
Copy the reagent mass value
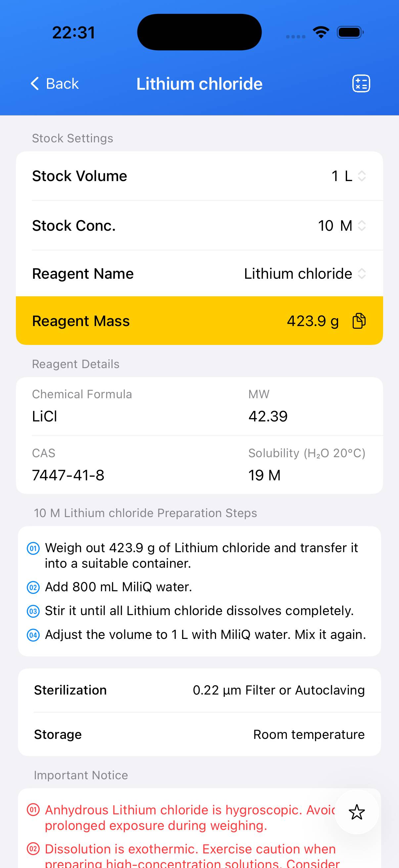(359, 321)
